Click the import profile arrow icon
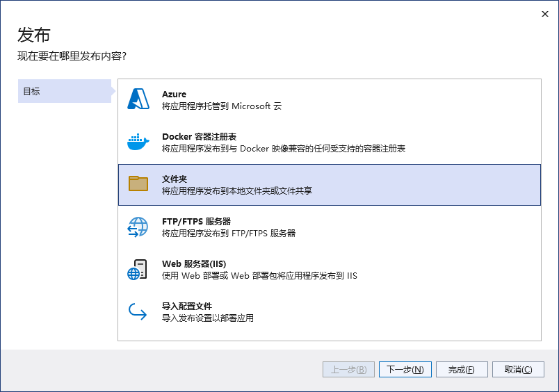Screen dimensions: 559x392 coord(138,311)
